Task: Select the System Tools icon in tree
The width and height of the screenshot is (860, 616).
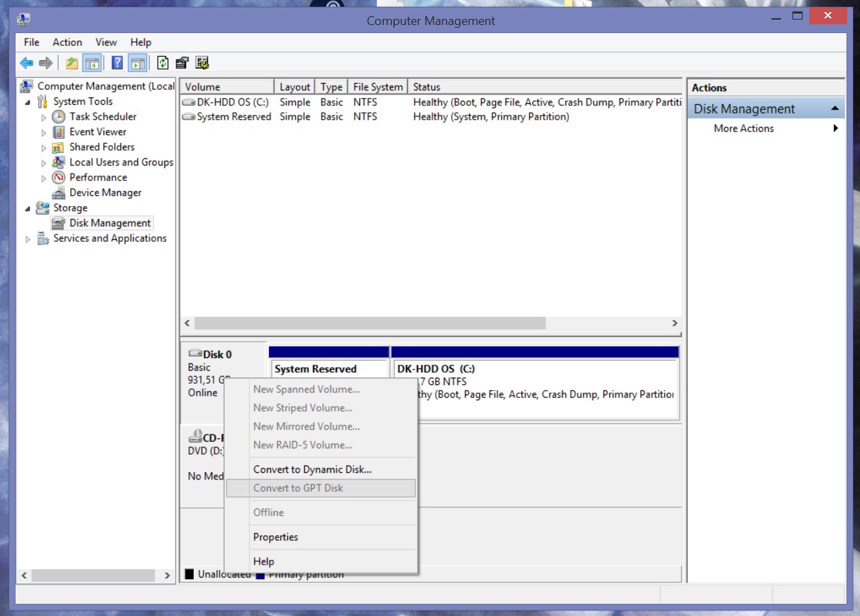Action: 43,101
